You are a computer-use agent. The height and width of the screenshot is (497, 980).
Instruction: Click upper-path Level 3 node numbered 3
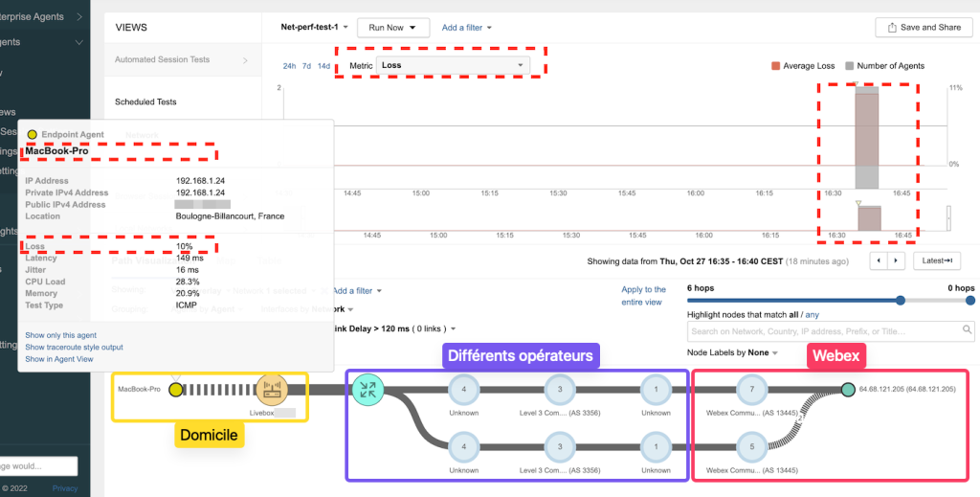(559, 390)
